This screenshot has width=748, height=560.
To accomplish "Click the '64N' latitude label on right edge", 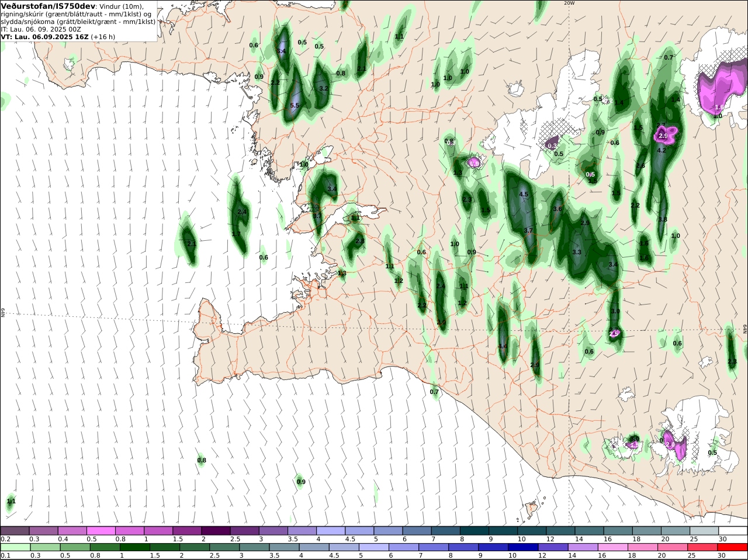I will (745, 329).
